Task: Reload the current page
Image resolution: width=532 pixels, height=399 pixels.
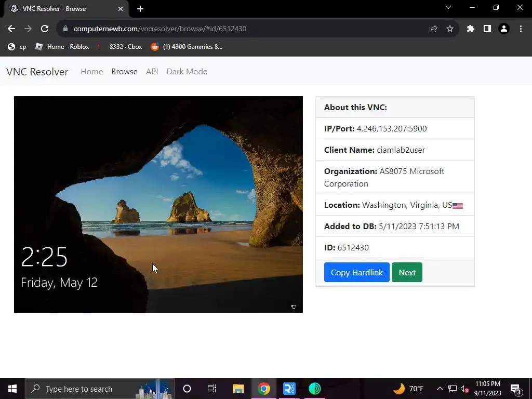Action: pos(45,29)
